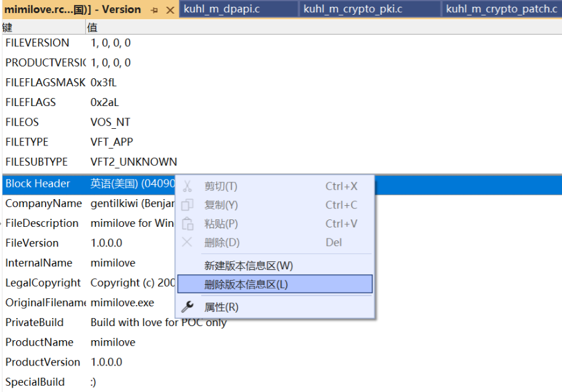Select the FILETYPE row key

[27, 142]
